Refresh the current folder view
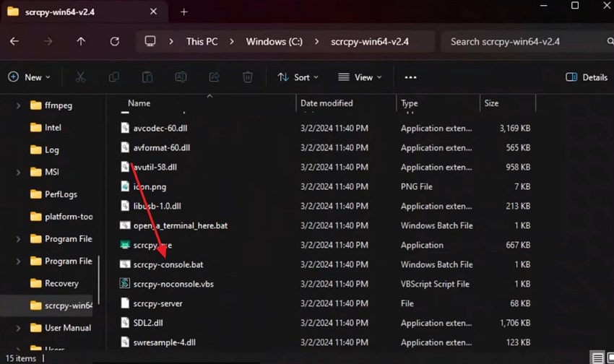The width and height of the screenshot is (614, 364). 114,41
